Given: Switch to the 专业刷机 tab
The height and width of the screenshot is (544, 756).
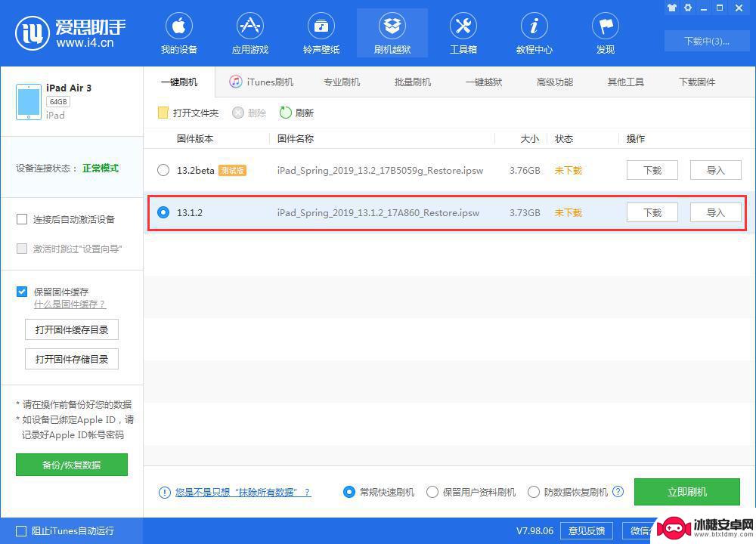Looking at the screenshot, I should tap(342, 82).
